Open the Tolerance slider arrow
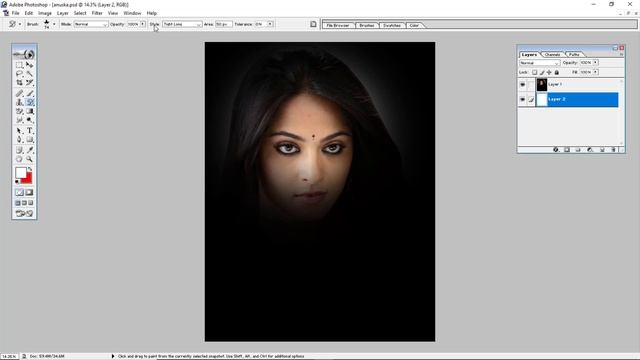 (x=270, y=24)
